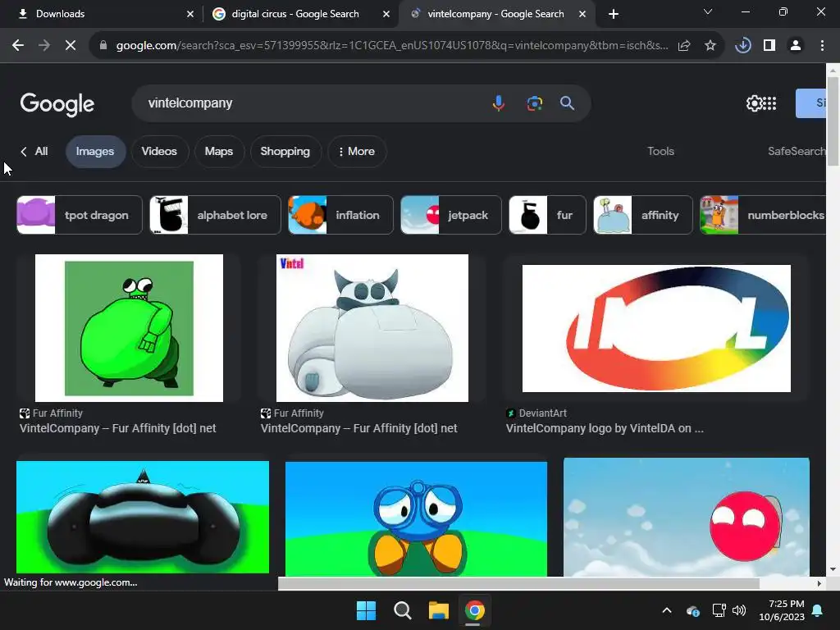Open Google quick settings gear

[x=754, y=103]
